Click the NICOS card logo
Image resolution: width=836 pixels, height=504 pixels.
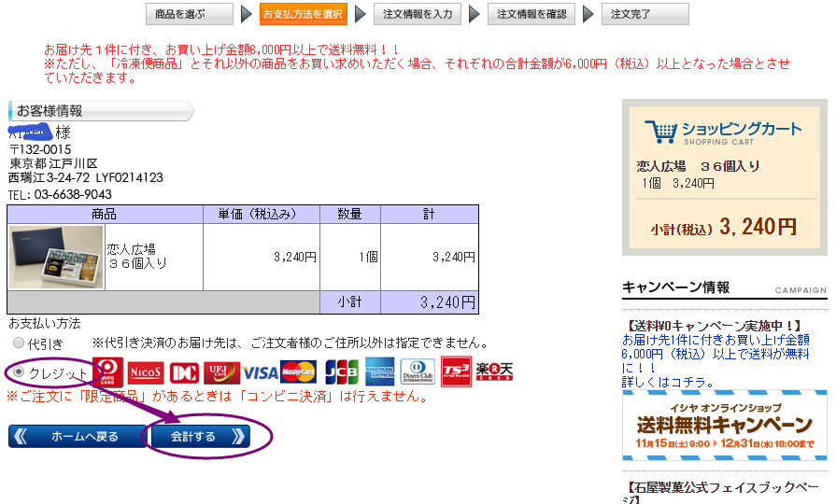(x=146, y=373)
